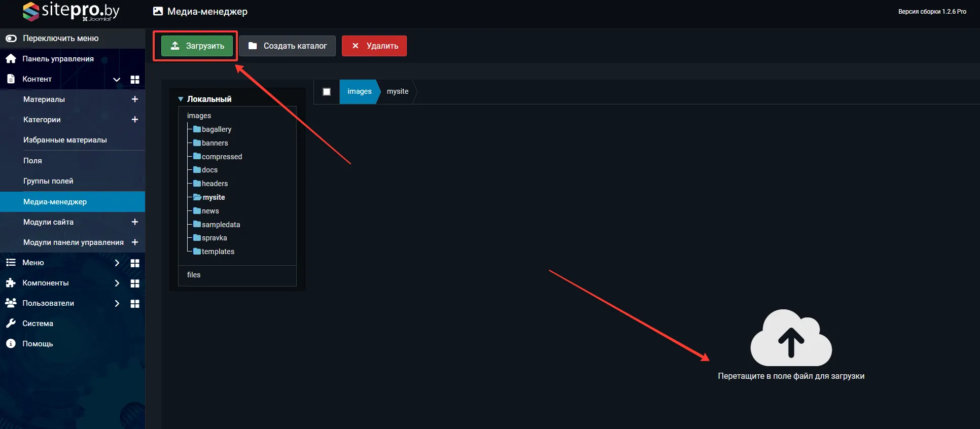980x429 pixels.
Task: Open the Компоненты dashboard grid icon
Action: pyautogui.click(x=135, y=283)
